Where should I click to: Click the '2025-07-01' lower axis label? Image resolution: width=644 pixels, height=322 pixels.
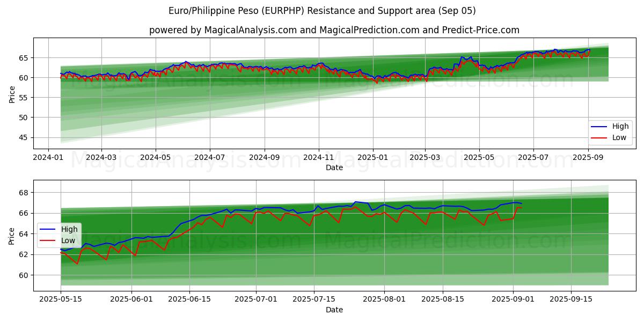point(257,299)
